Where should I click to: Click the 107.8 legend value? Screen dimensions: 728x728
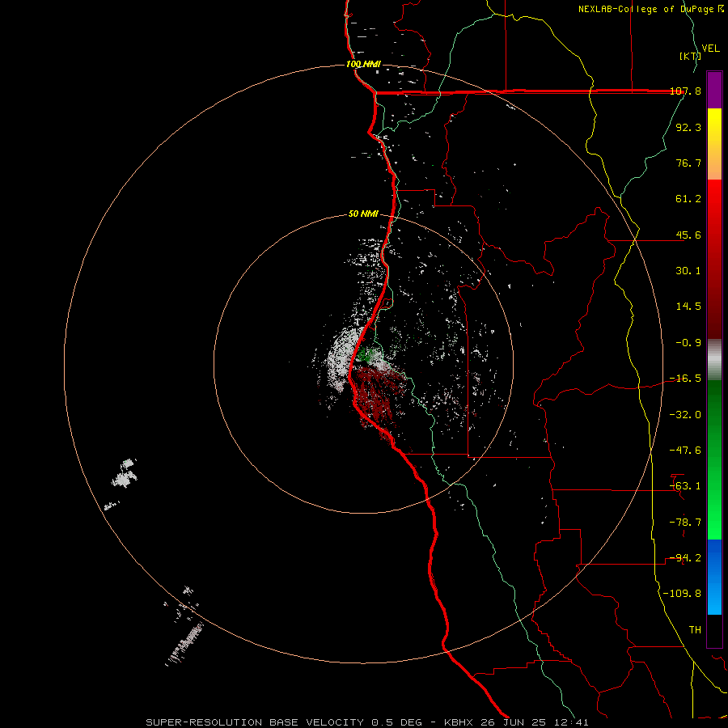[x=685, y=91]
